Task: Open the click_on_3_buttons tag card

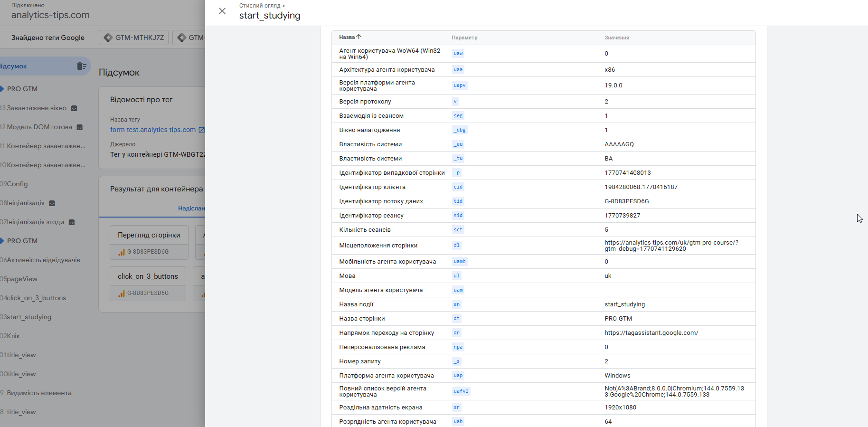Action: (148, 276)
